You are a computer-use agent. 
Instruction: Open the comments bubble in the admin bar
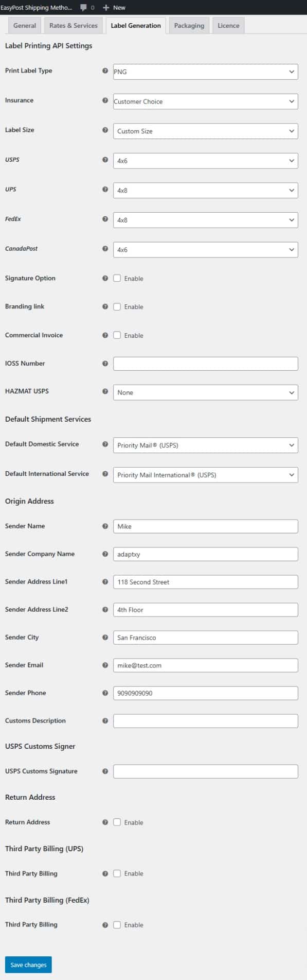[83, 7]
